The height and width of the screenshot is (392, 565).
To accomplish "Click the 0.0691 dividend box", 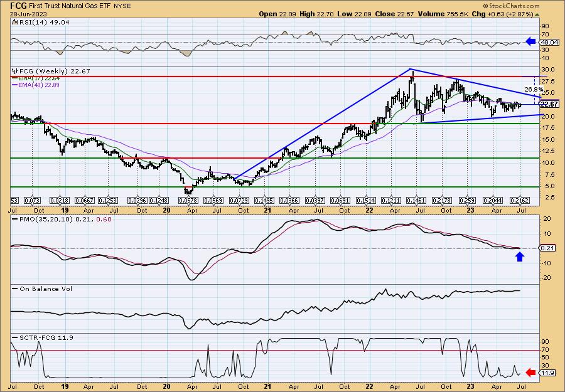I will pyautogui.click(x=340, y=200).
